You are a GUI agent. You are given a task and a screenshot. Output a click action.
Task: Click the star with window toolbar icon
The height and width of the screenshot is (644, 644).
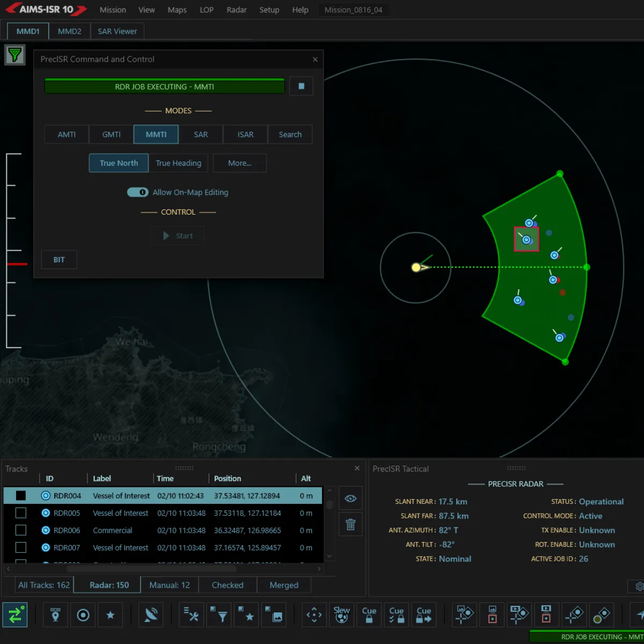(246, 615)
